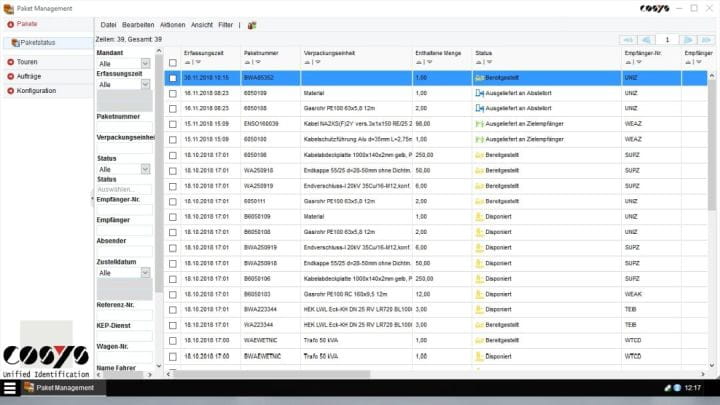Go to last page navigation arrow
This screenshot has width=720, height=405.
point(706,40)
